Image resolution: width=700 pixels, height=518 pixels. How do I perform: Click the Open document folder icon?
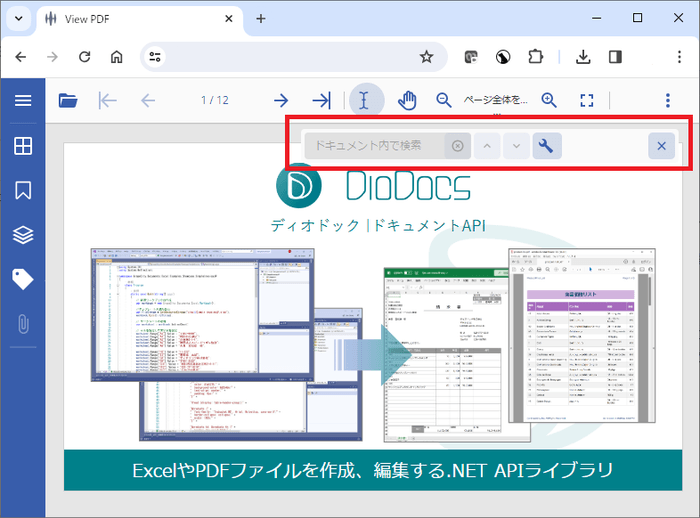68,100
